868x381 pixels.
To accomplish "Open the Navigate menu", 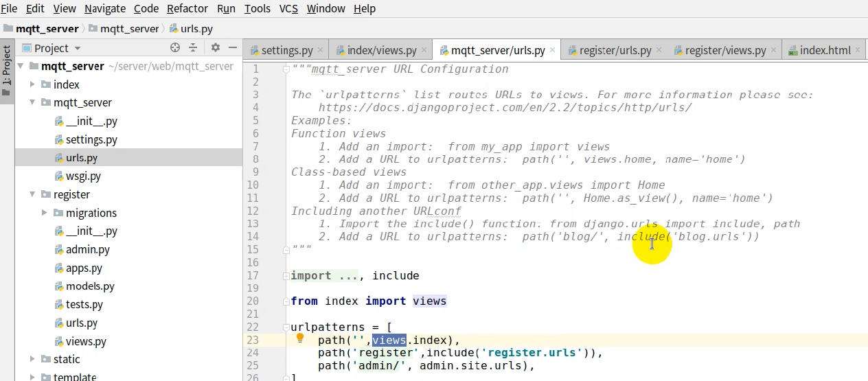I will pos(105,8).
